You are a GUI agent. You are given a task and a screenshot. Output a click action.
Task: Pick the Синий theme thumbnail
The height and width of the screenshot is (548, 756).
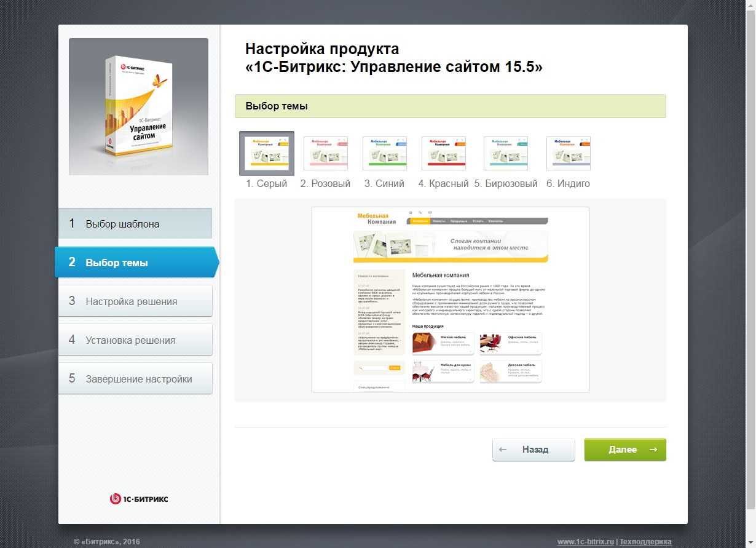[384, 153]
